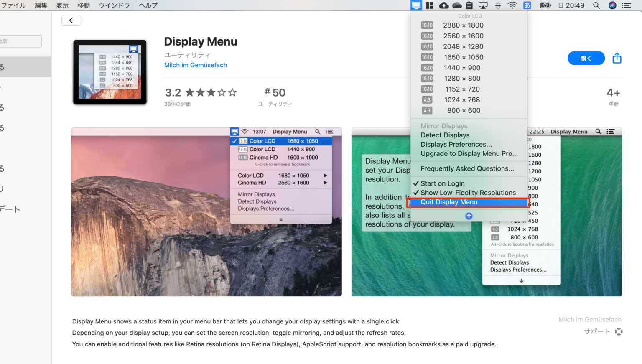Image resolution: width=642 pixels, height=364 pixels.
Task: Open the Wi-Fi status menu
Action: 512,5
